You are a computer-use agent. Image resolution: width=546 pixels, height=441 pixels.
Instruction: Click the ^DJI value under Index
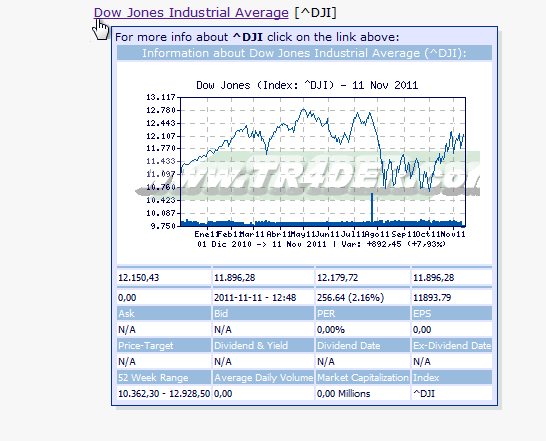(452, 394)
